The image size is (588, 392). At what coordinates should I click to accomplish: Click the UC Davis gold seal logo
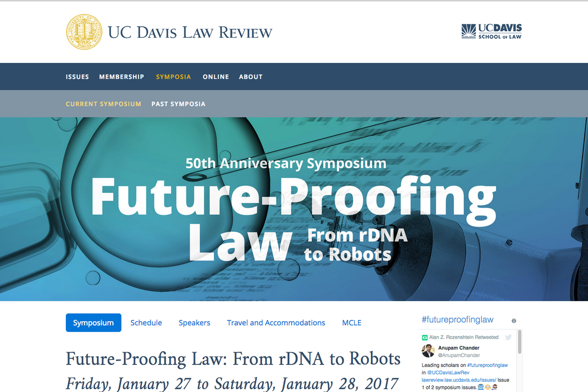pyautogui.click(x=84, y=32)
